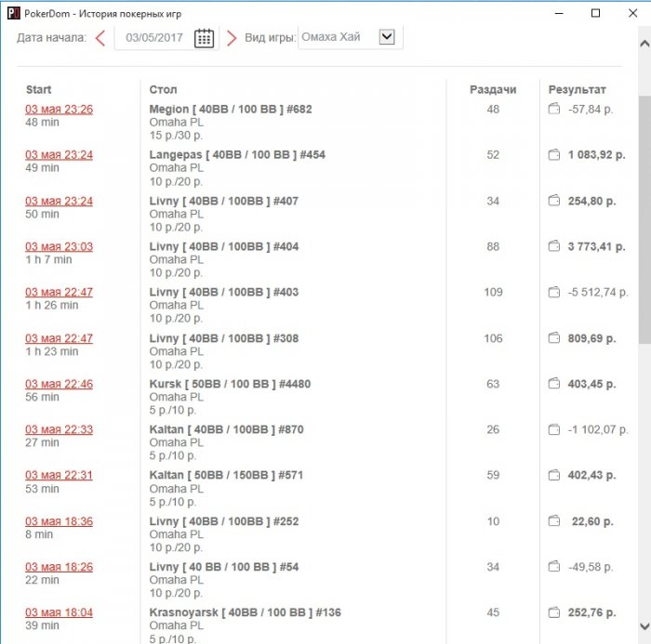Click the PokerDom logo in title bar
Viewport: 651px width, 644px height.
pyautogui.click(x=14, y=13)
